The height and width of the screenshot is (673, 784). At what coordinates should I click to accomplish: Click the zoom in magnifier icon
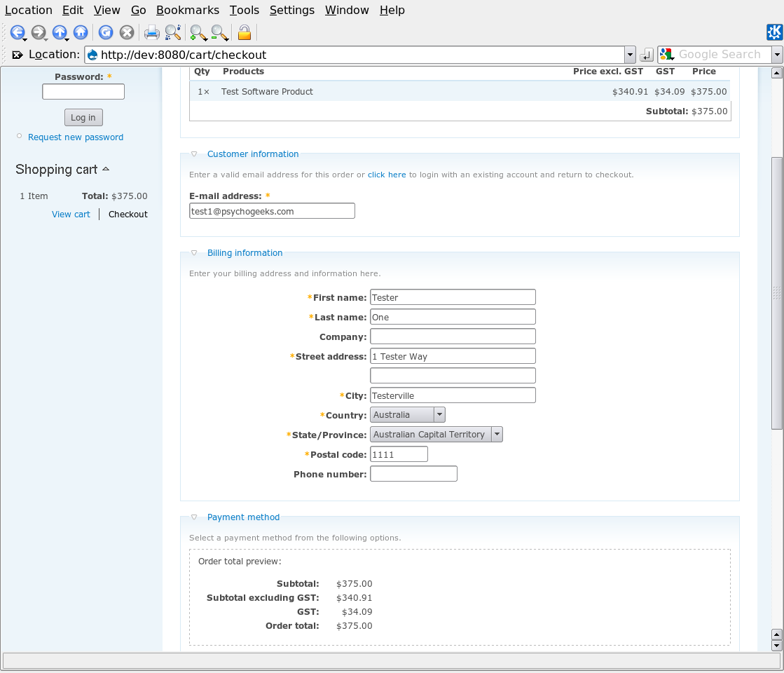198,32
